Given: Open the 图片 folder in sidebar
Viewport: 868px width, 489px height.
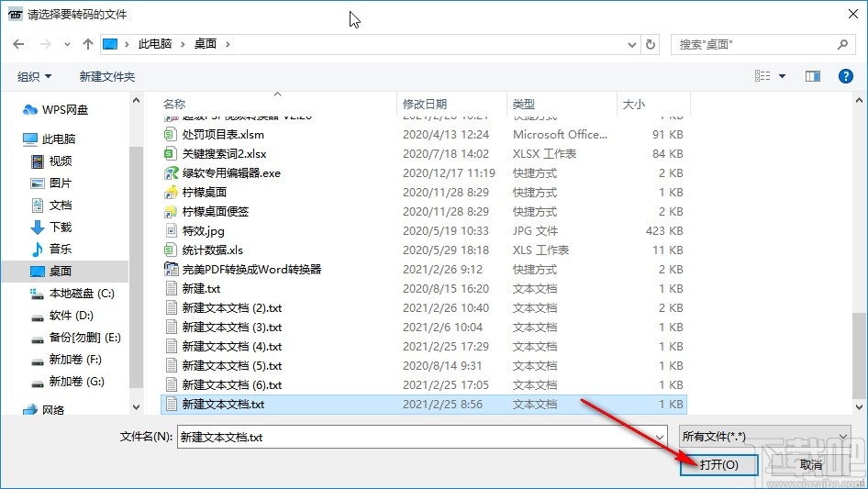Looking at the screenshot, I should point(51,183).
